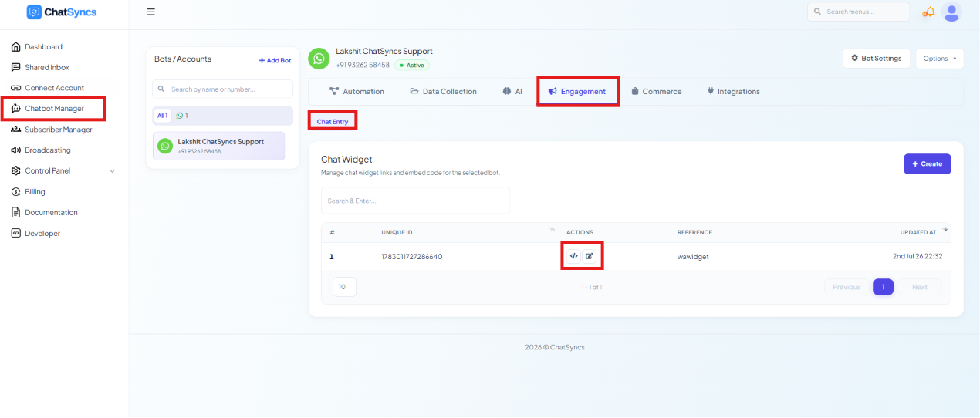Switch to the Automation tab
The image size is (980, 418).
(x=357, y=91)
